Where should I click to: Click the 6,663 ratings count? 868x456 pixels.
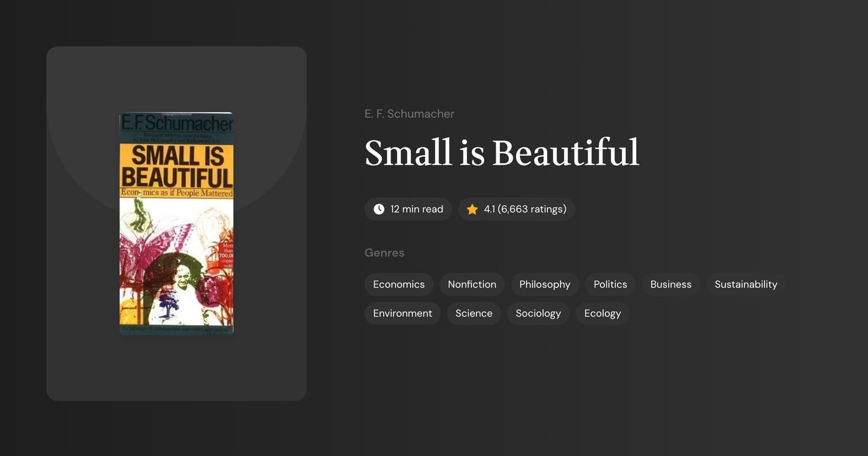click(x=532, y=209)
